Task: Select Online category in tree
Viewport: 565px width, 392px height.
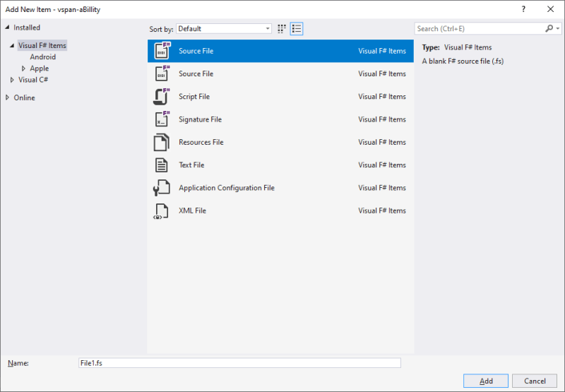Action: 24,97
